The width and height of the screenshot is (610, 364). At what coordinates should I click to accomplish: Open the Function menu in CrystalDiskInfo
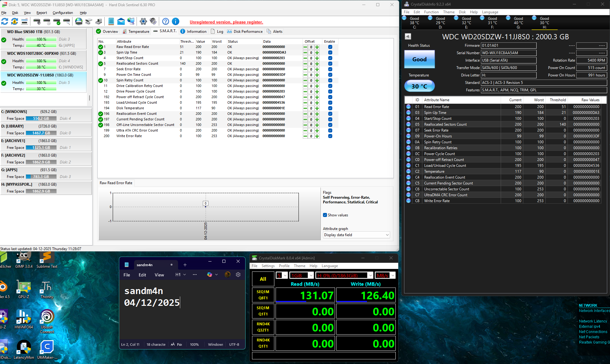tap(431, 12)
